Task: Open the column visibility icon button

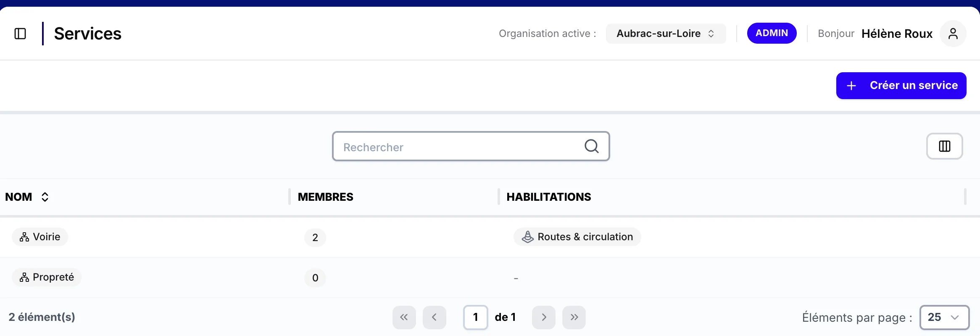Action: (x=945, y=146)
